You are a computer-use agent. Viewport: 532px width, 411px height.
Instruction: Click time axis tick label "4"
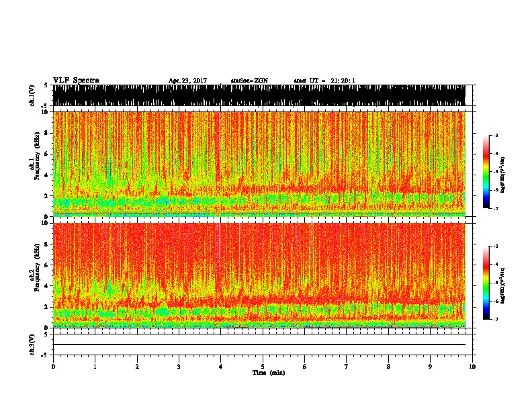(221, 367)
